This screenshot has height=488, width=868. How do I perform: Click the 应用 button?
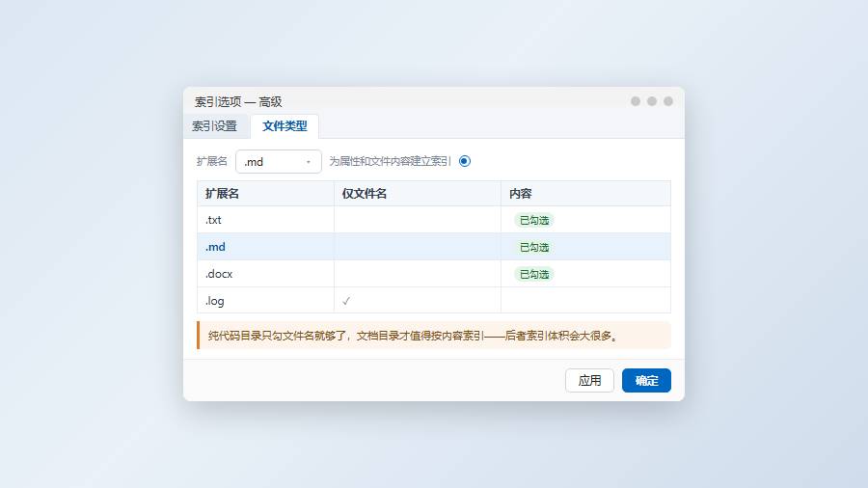(589, 381)
